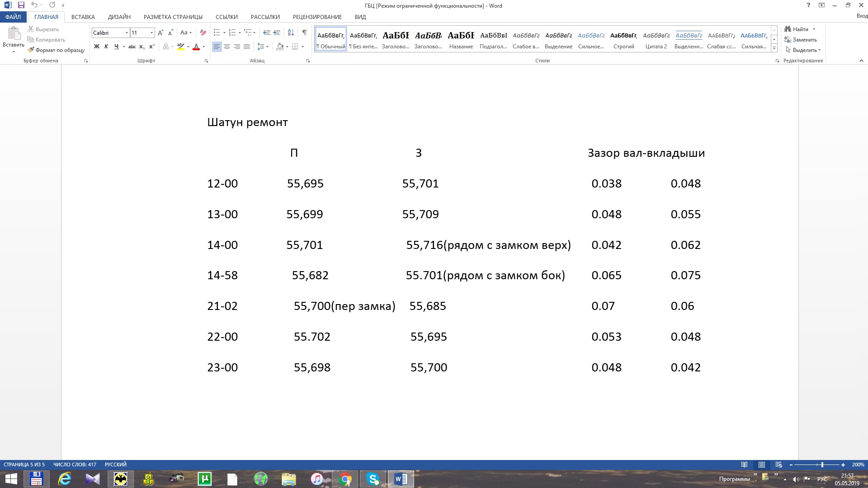Click the bullet list icon
This screenshot has width=868, height=488.
(x=217, y=33)
